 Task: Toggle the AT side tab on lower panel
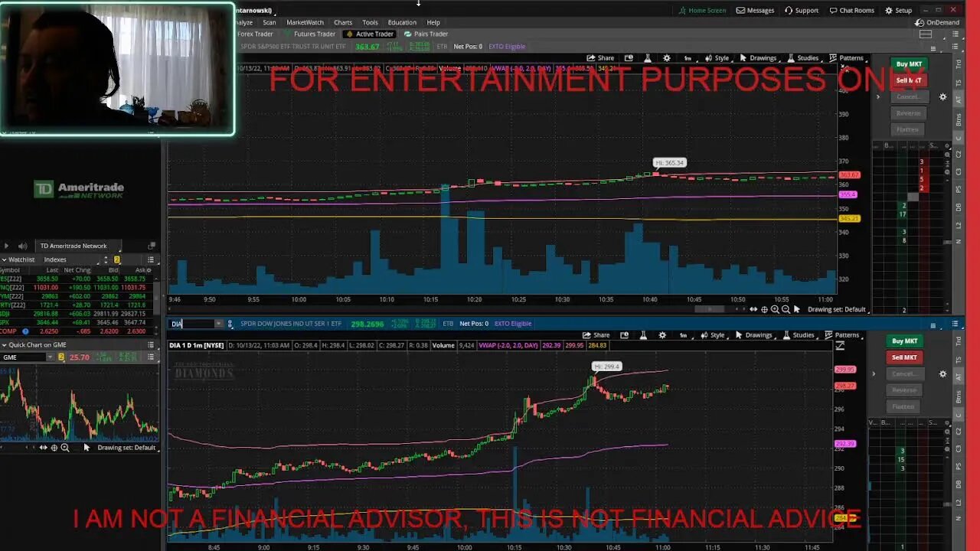tap(958, 375)
